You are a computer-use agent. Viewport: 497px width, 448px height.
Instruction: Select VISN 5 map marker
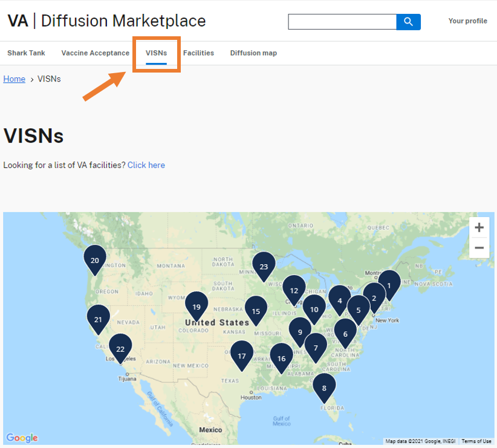tap(359, 310)
